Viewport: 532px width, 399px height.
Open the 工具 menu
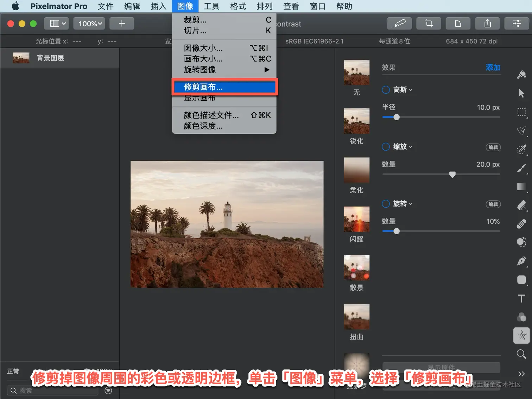(211, 6)
